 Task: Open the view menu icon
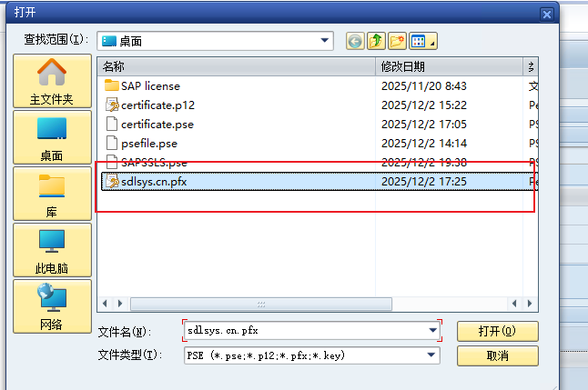coord(423,41)
